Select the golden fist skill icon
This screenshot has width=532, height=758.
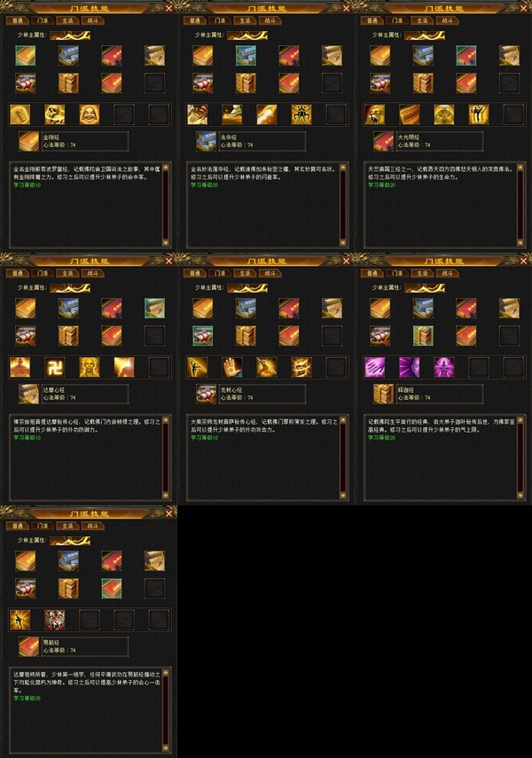[20, 114]
